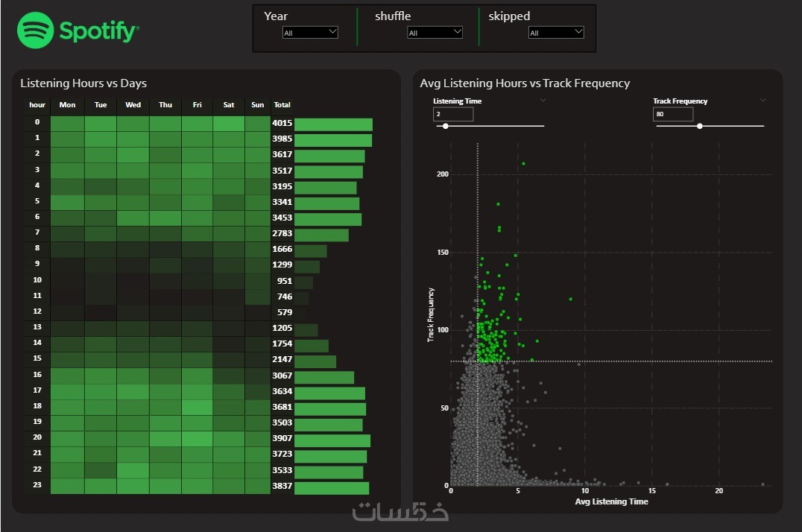This screenshot has height=532, width=802.
Task: Click the Listening Time slider handle
Action: coord(446,126)
